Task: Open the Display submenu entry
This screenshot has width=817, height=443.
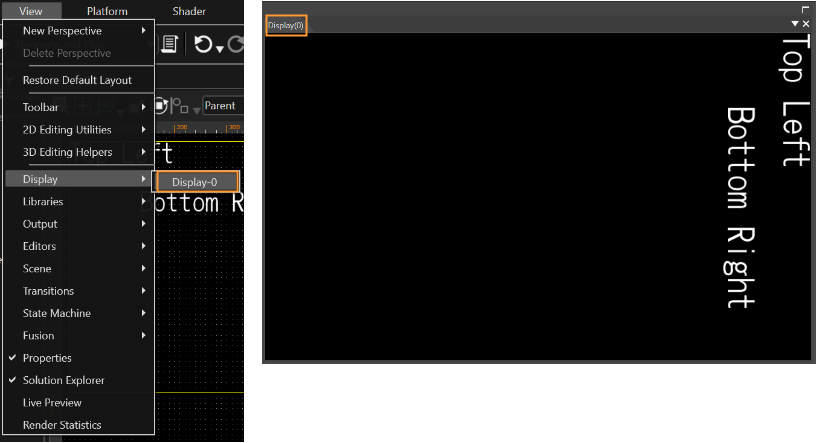Action: [79, 179]
